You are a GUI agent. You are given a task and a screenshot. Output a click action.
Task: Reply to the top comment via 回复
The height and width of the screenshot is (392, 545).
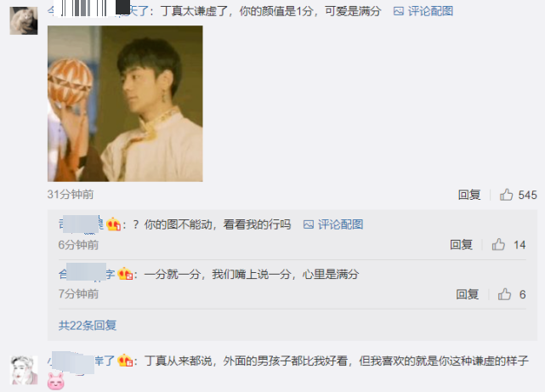point(469,195)
